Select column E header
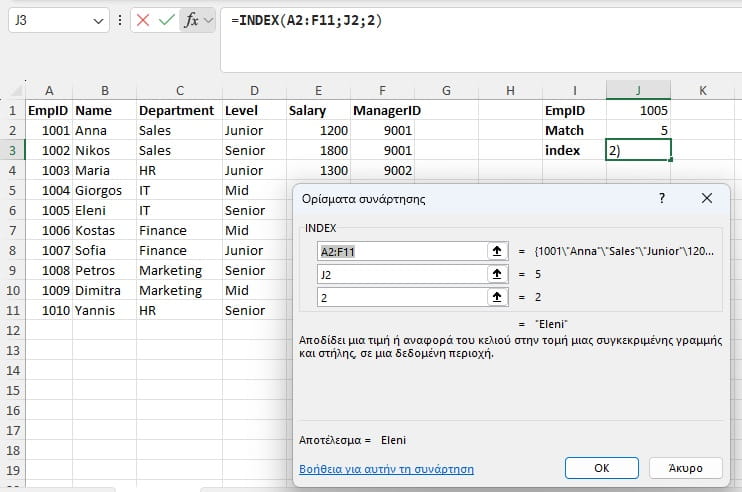This screenshot has height=492, width=742. click(x=318, y=90)
